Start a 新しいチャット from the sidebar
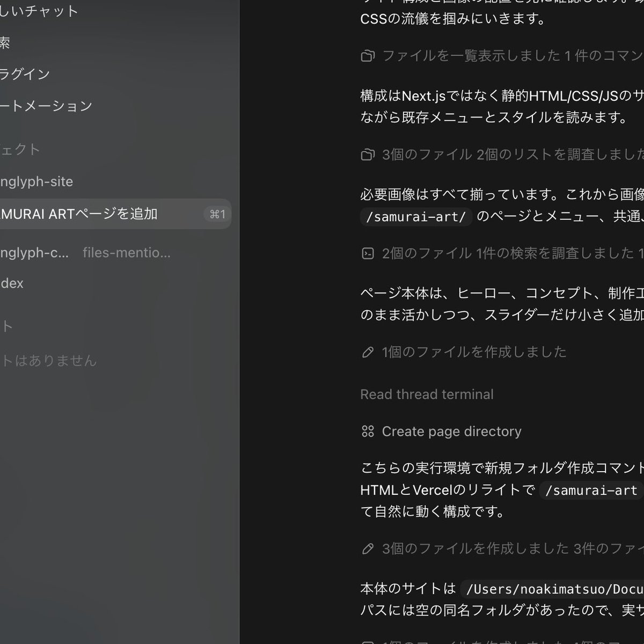The width and height of the screenshot is (644, 644). tap(39, 11)
